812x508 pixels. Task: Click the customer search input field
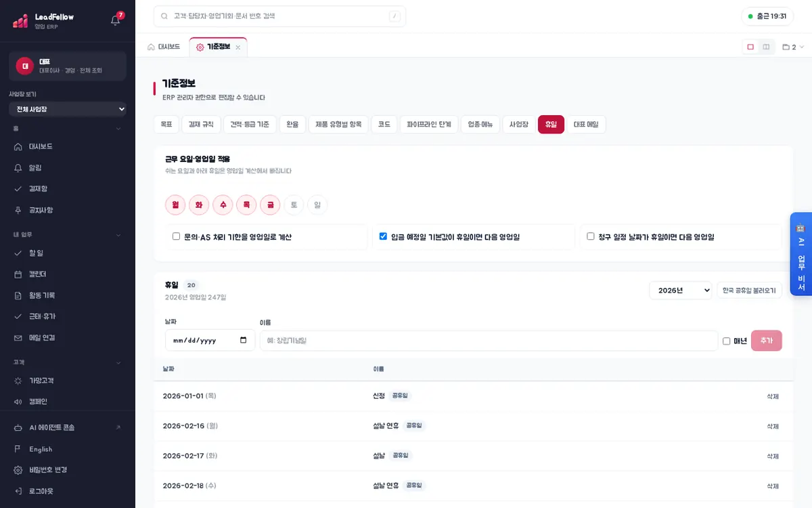click(x=279, y=16)
